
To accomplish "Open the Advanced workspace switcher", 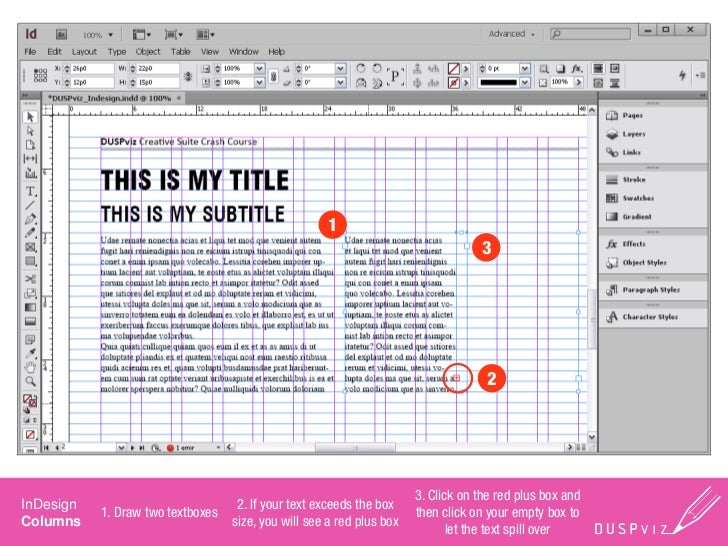I will (512, 34).
